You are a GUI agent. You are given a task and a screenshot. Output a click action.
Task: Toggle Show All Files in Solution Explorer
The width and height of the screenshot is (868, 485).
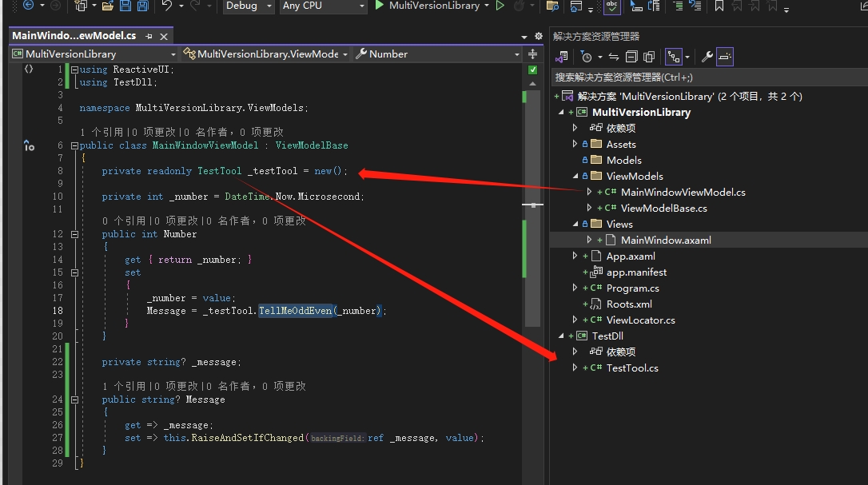point(649,57)
